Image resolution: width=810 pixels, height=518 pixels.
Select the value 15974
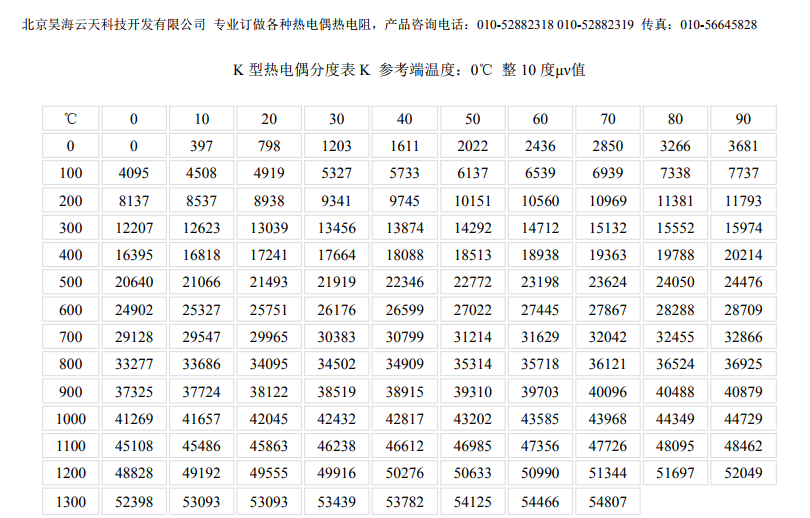pyautogui.click(x=743, y=228)
